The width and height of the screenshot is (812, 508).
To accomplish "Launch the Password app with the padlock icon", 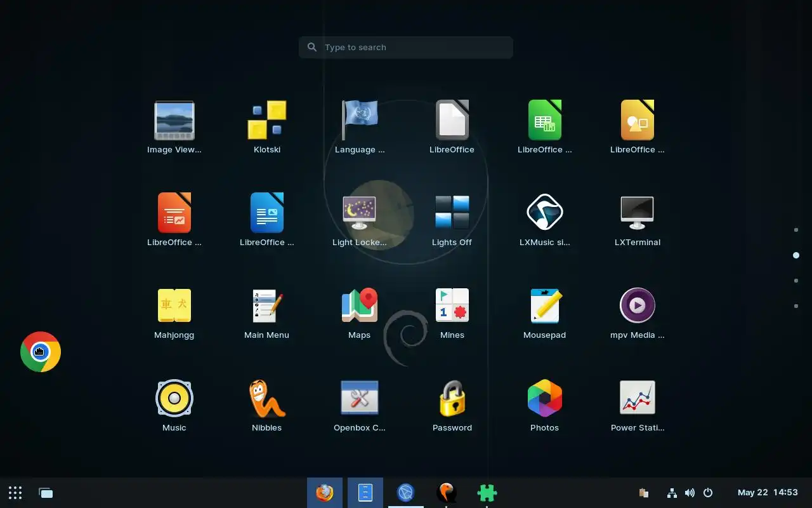I will 452,399.
